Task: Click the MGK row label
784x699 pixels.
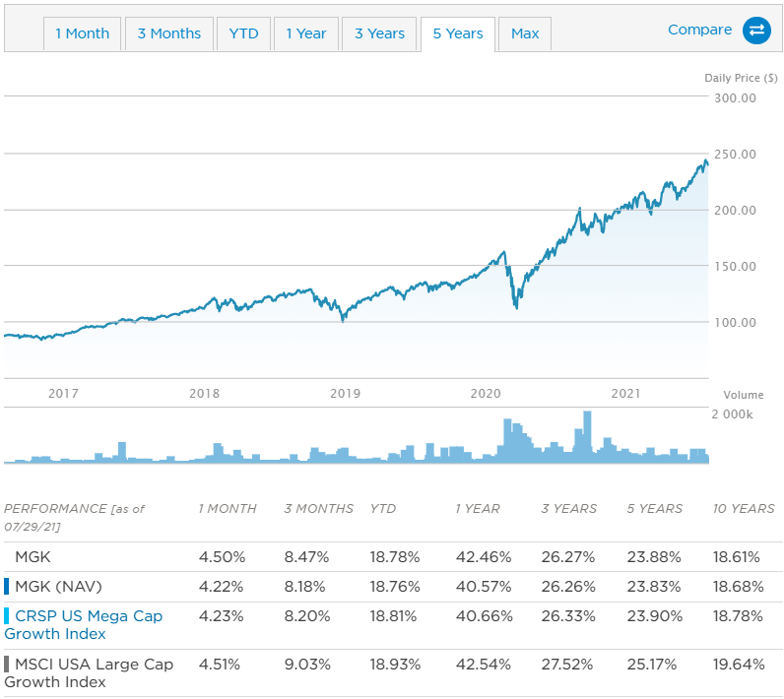Action: [x=33, y=556]
